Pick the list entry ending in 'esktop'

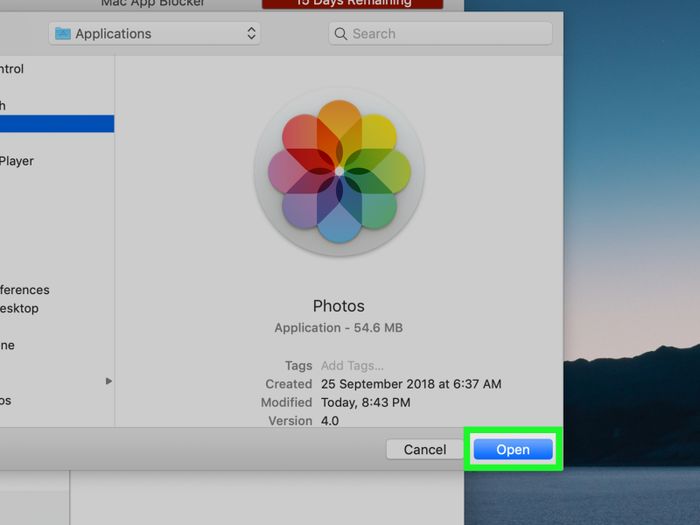click(x=20, y=308)
